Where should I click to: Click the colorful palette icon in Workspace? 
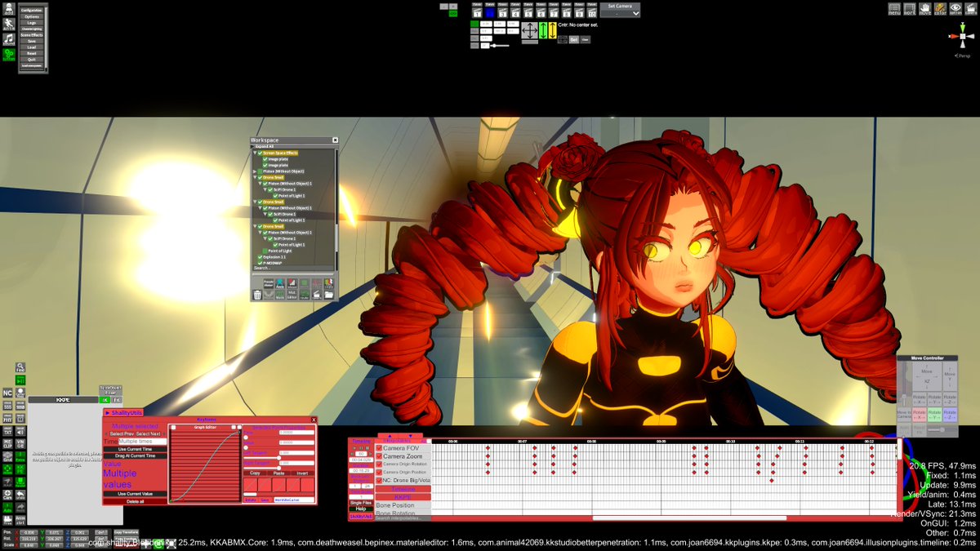pyautogui.click(x=328, y=284)
